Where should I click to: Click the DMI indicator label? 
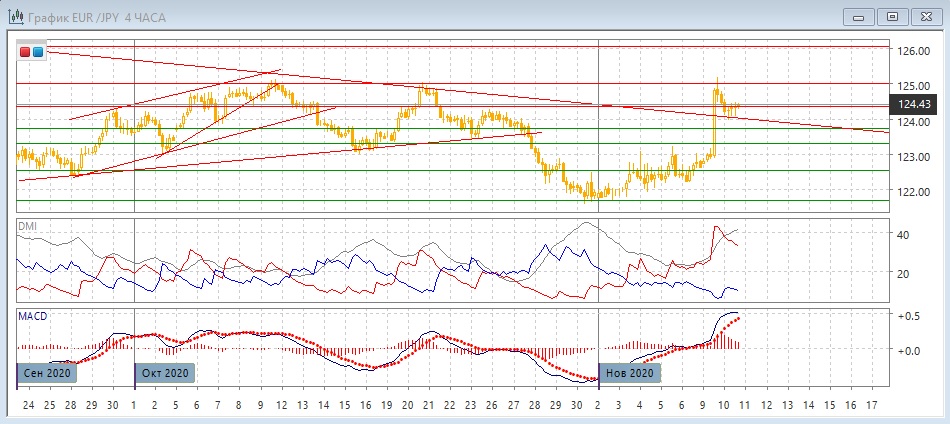pyautogui.click(x=27, y=227)
